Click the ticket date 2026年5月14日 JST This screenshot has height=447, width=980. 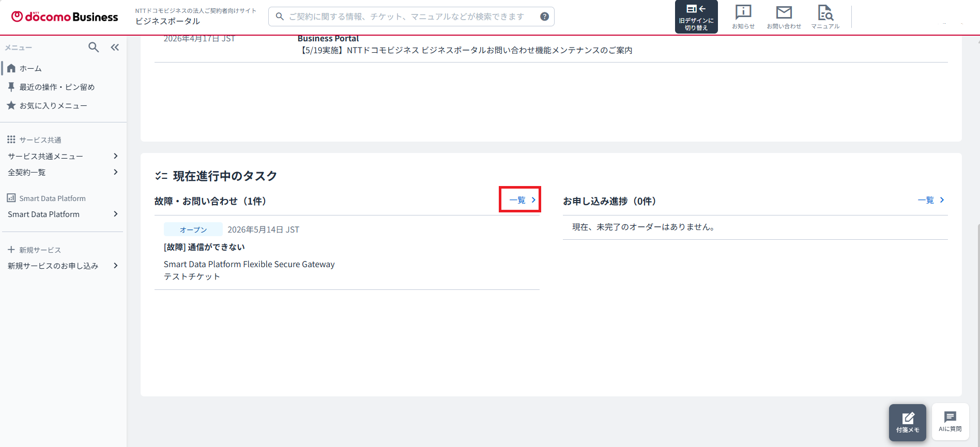(x=264, y=229)
